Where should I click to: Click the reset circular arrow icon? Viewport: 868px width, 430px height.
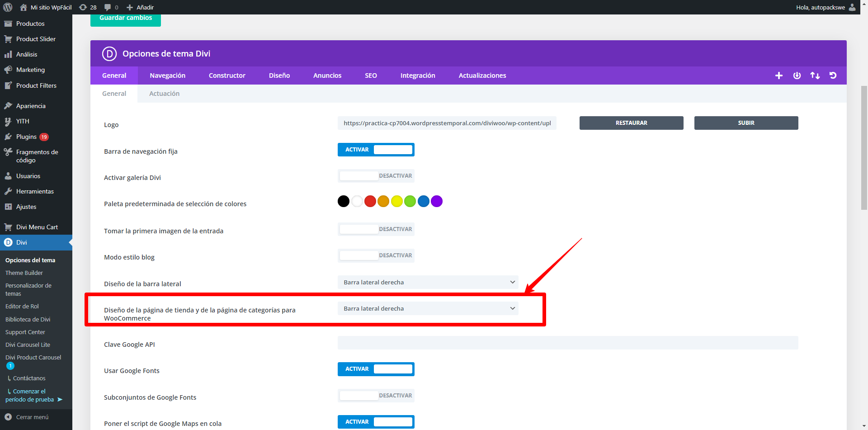pyautogui.click(x=833, y=76)
